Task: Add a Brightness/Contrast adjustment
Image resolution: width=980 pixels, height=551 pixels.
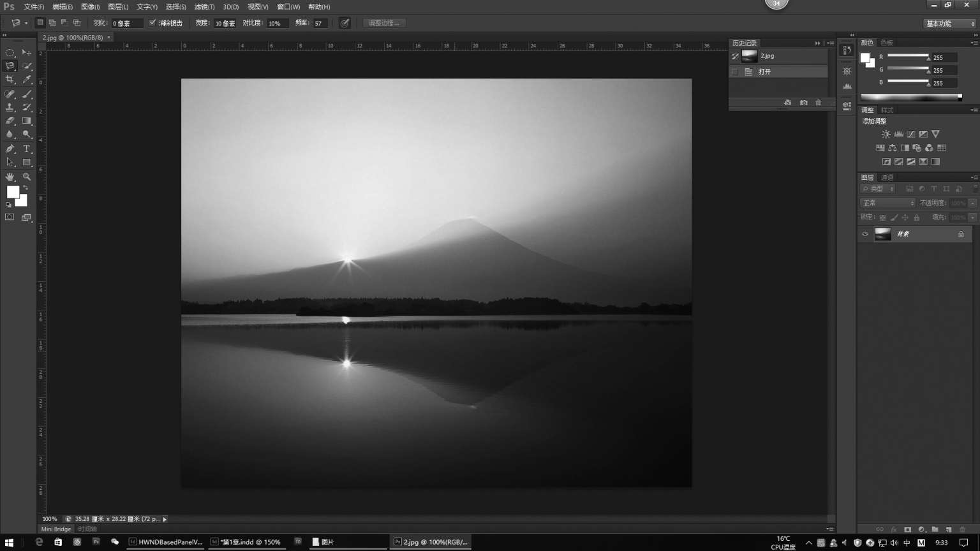Action: [x=886, y=134]
